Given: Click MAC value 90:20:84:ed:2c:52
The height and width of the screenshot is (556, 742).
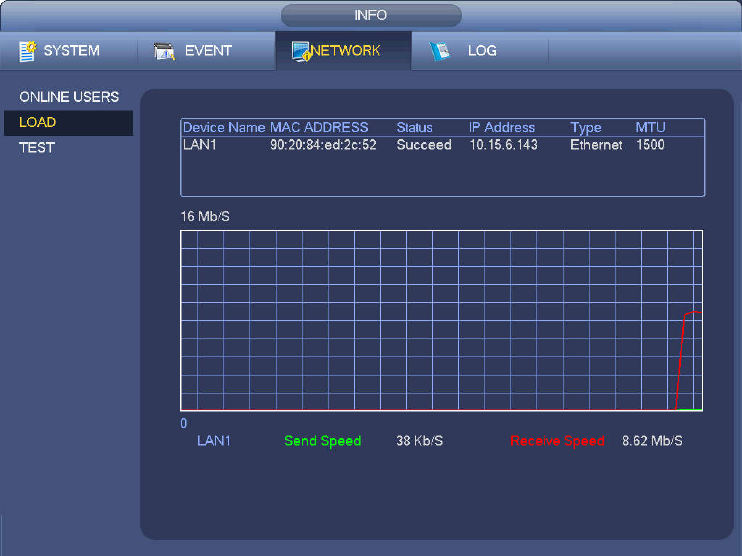Looking at the screenshot, I should click(x=323, y=145).
